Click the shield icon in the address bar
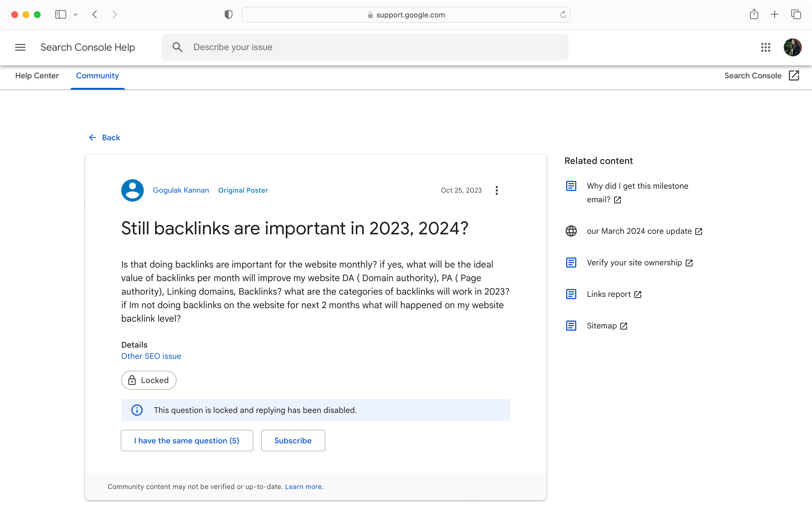The image size is (812, 507). (228, 14)
